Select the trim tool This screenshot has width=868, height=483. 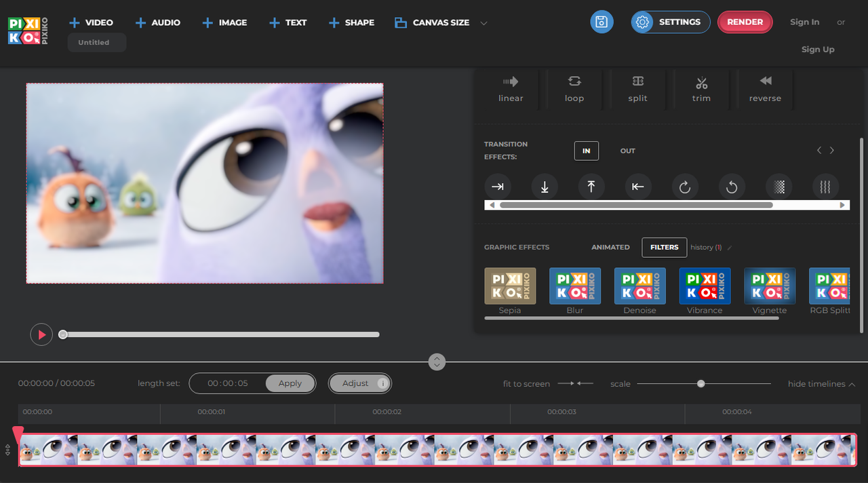[x=701, y=89]
